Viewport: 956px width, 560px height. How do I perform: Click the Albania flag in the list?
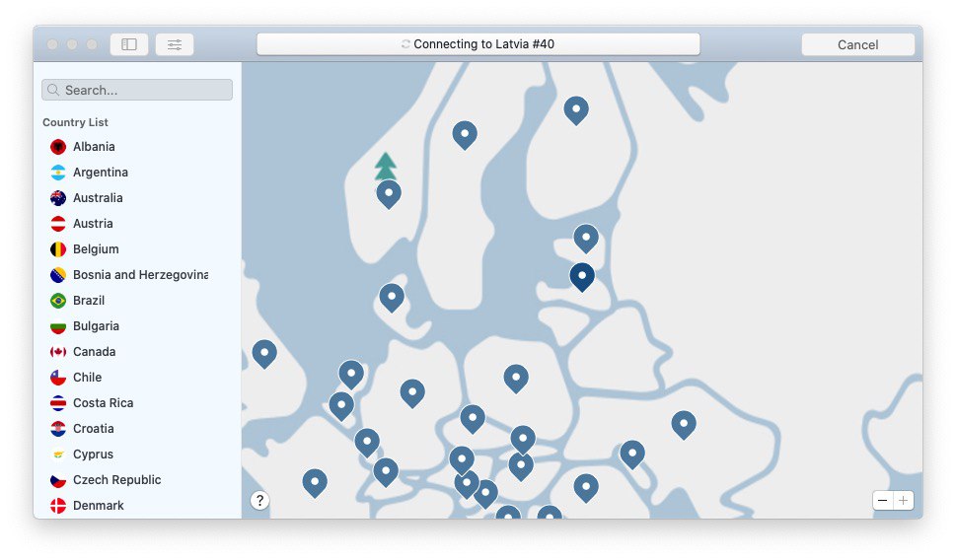coord(58,147)
